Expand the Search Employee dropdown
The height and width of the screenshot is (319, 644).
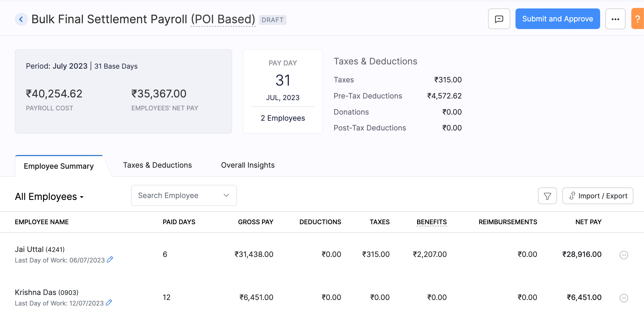coord(226,195)
